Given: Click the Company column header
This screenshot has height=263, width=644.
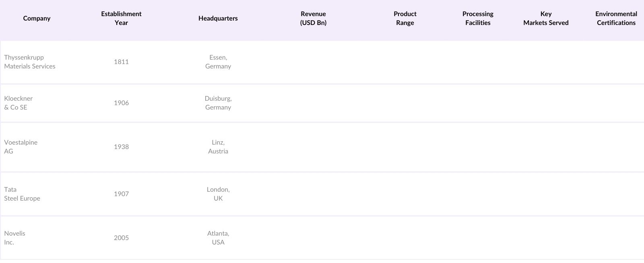Looking at the screenshot, I should point(37,19).
